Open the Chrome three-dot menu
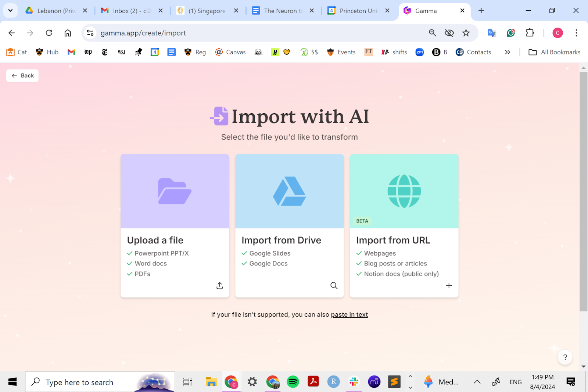588x392 pixels. click(x=576, y=33)
